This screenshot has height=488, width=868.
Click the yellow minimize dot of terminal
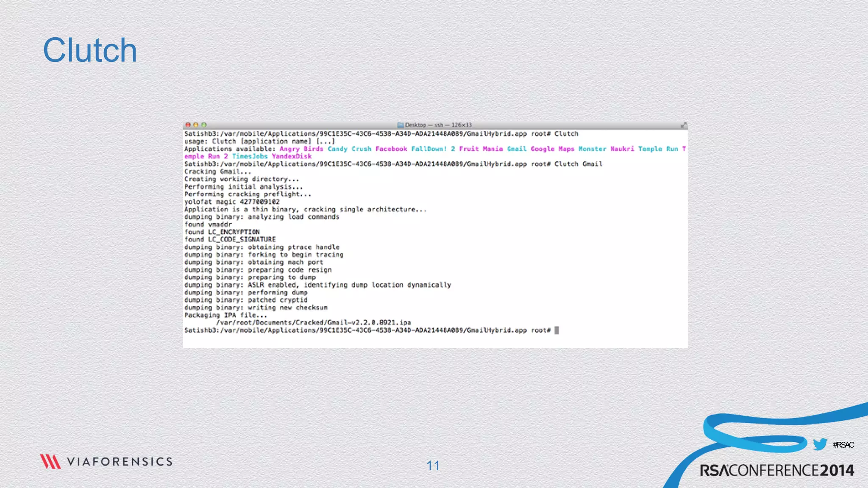(x=196, y=125)
